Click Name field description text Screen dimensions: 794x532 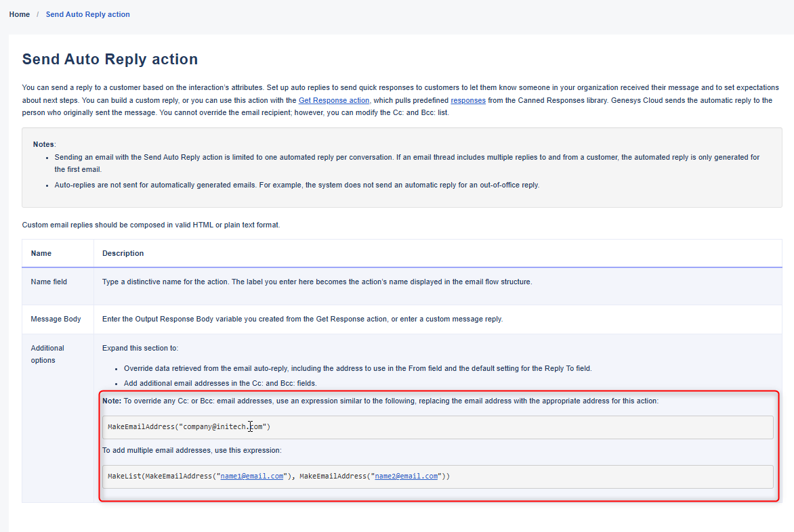[x=317, y=282]
